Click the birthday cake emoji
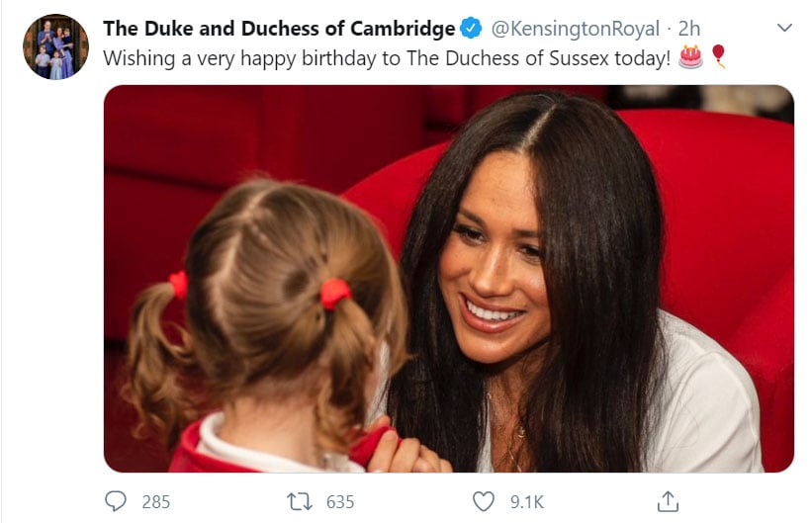The width and height of the screenshot is (812, 523). coord(690,57)
